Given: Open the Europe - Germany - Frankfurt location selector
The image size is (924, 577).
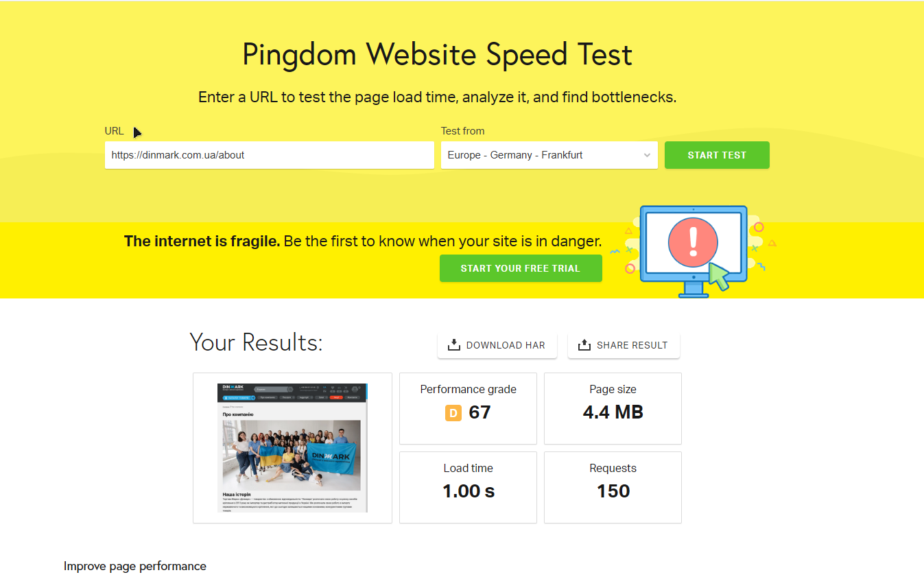Looking at the screenshot, I should click(549, 155).
